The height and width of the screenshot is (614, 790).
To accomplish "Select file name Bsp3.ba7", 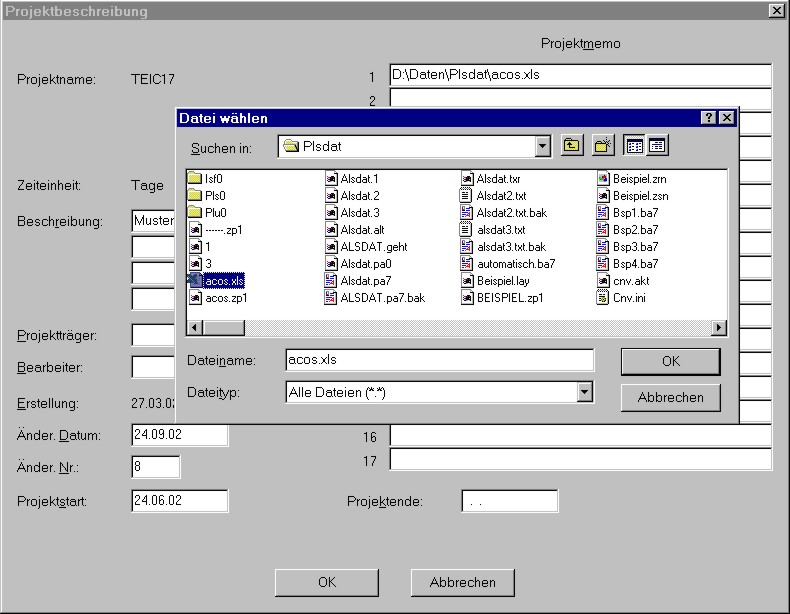I will click(x=635, y=247).
